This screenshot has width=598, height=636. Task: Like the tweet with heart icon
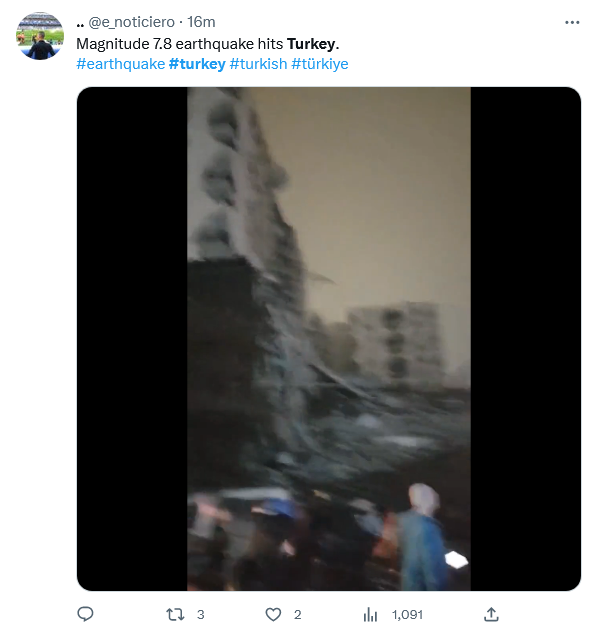273,615
